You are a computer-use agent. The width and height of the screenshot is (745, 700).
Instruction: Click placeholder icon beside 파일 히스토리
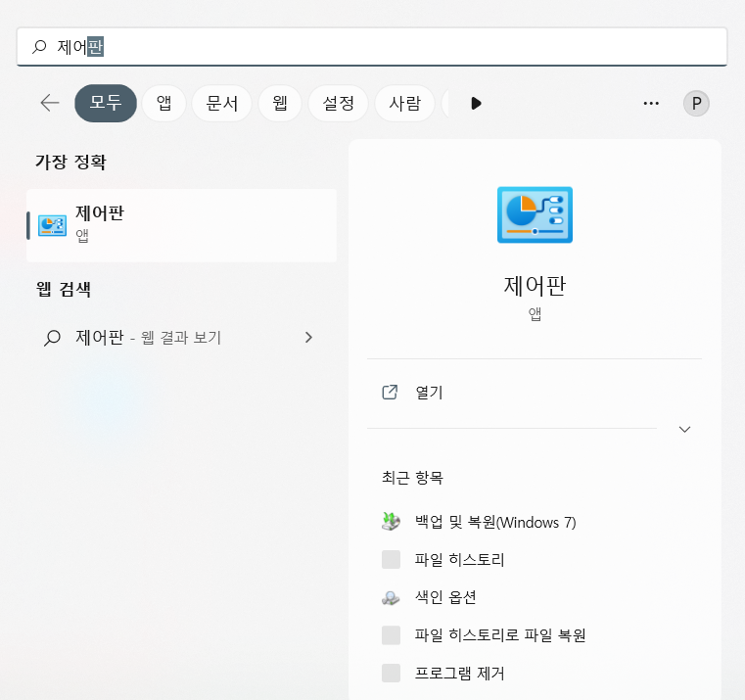[x=391, y=559]
